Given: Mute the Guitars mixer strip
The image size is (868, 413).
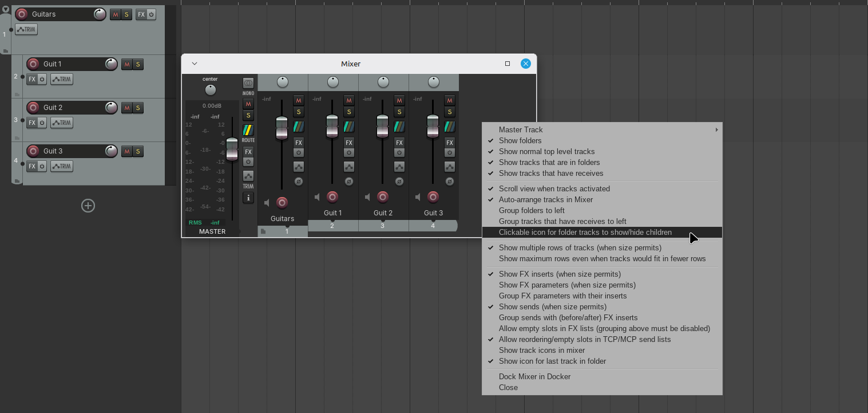Looking at the screenshot, I should point(299,100).
